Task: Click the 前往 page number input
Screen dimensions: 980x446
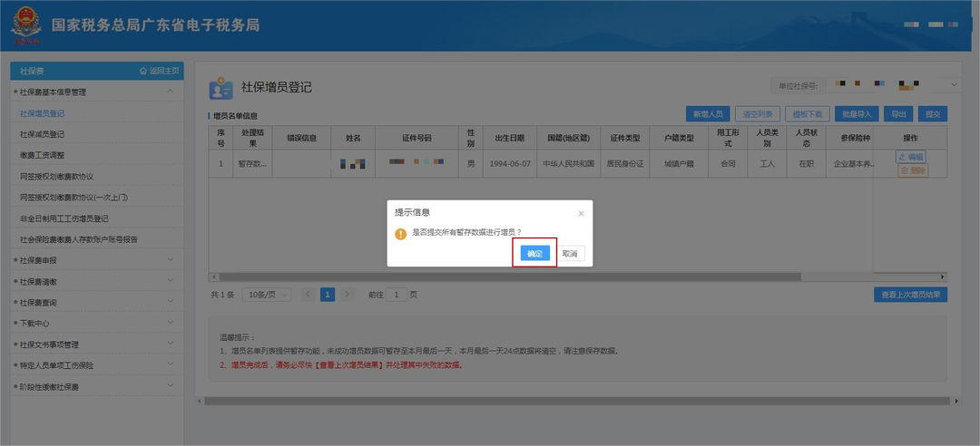Action: click(397, 295)
